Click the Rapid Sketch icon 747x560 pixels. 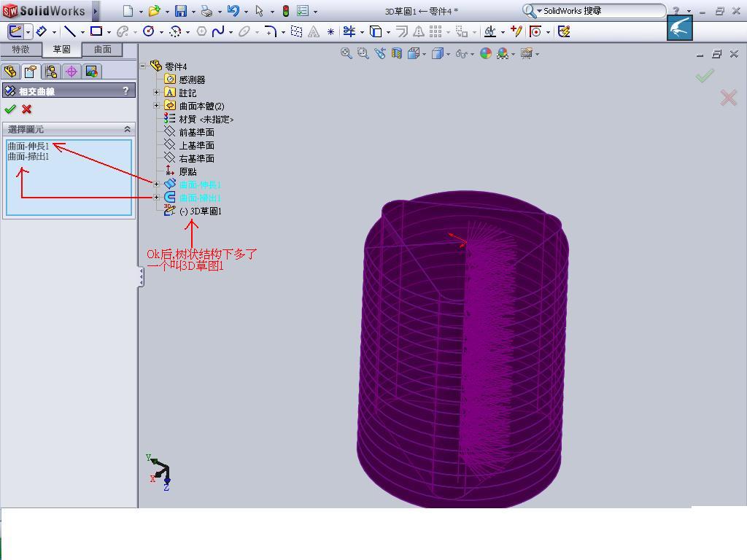pos(564,31)
